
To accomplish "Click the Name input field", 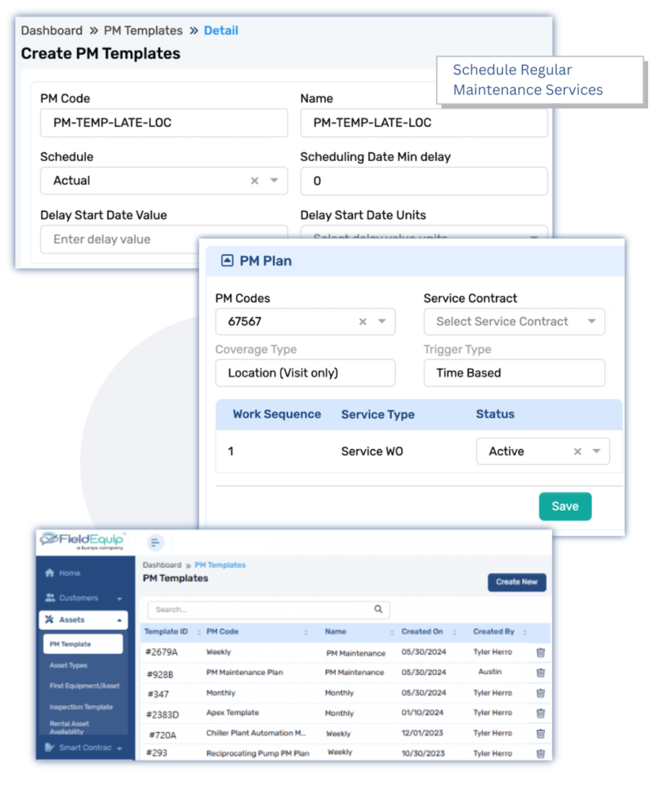I will point(424,123).
